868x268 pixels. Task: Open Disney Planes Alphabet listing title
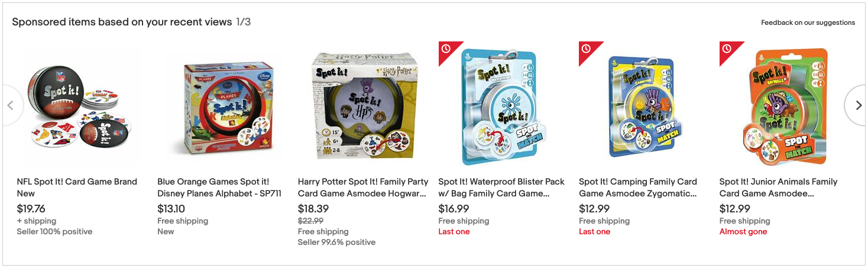pos(219,188)
